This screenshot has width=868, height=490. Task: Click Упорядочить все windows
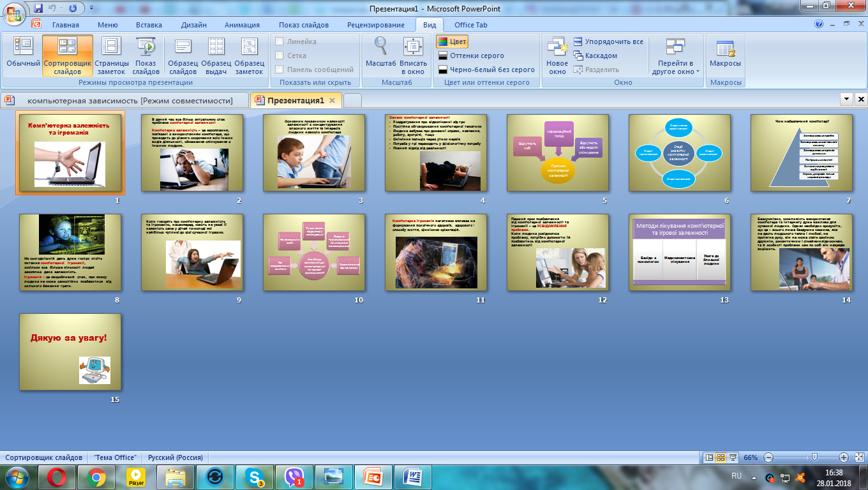tap(608, 41)
